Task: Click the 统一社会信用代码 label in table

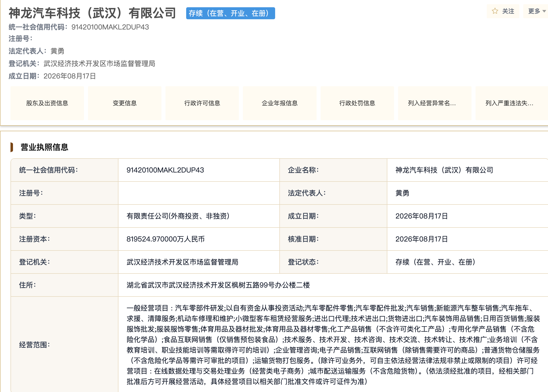Action: [x=48, y=170]
